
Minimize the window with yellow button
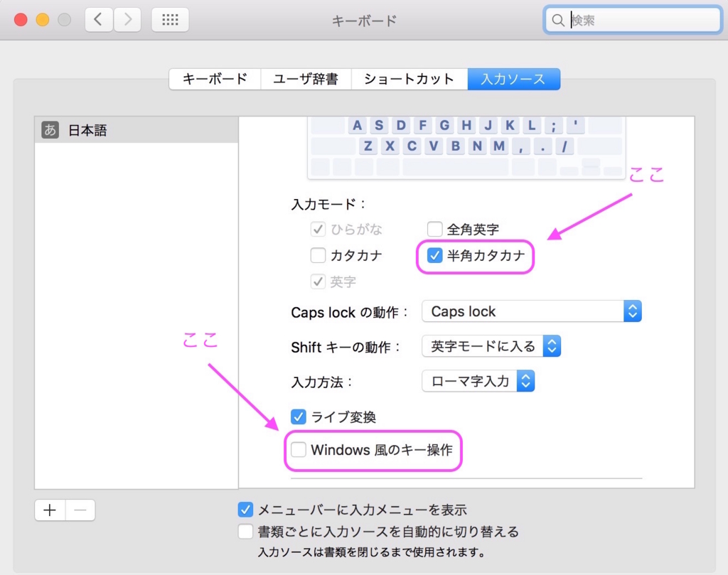[43, 20]
